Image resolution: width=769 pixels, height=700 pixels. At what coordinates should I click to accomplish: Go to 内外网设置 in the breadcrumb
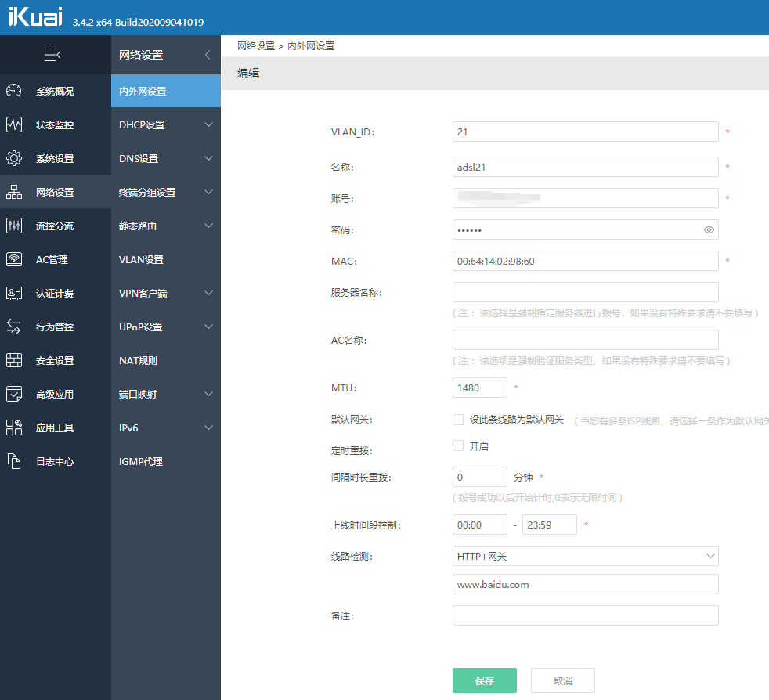(x=311, y=46)
